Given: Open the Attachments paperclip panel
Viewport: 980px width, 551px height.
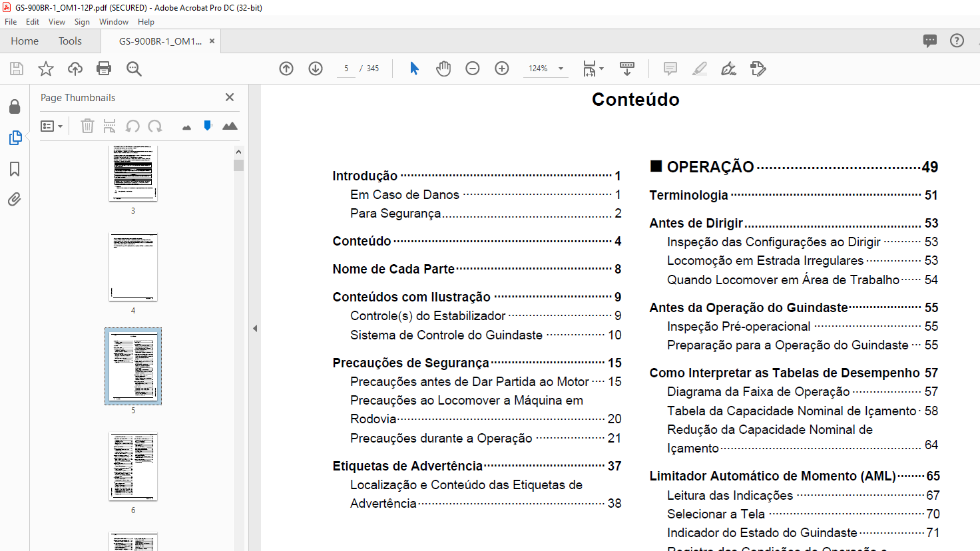Looking at the screenshot, I should tap(14, 199).
